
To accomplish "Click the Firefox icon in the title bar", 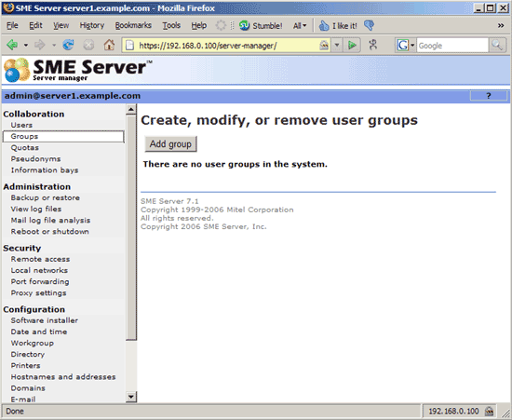I will (x=8, y=7).
